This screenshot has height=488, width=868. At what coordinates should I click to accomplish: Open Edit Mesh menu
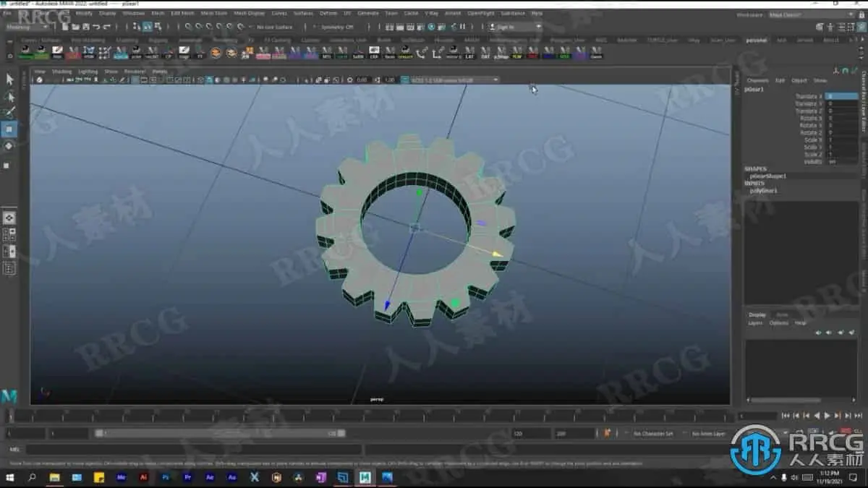(182, 13)
